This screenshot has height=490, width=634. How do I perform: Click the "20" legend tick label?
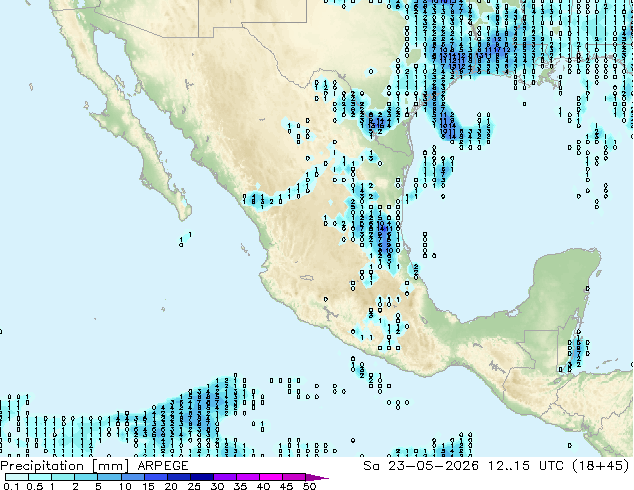(171, 486)
